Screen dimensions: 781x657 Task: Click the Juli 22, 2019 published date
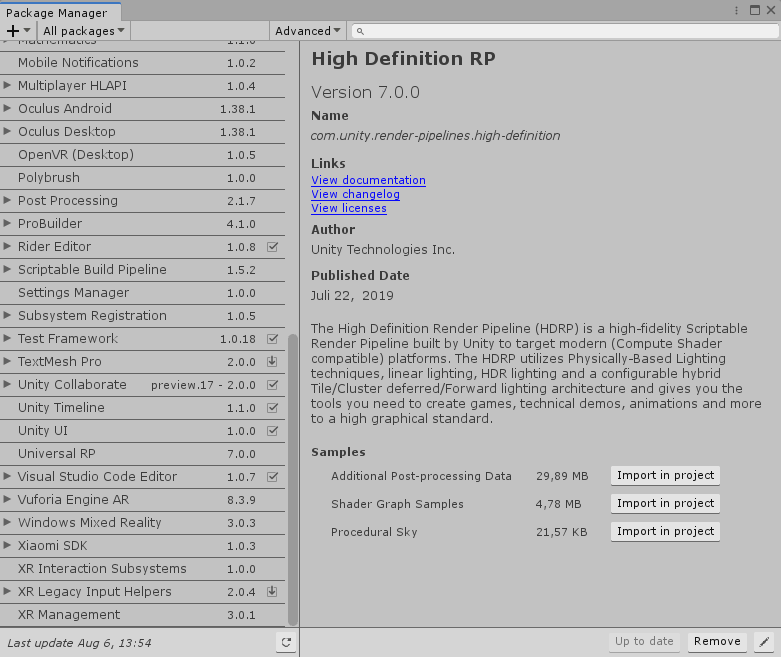(352, 296)
